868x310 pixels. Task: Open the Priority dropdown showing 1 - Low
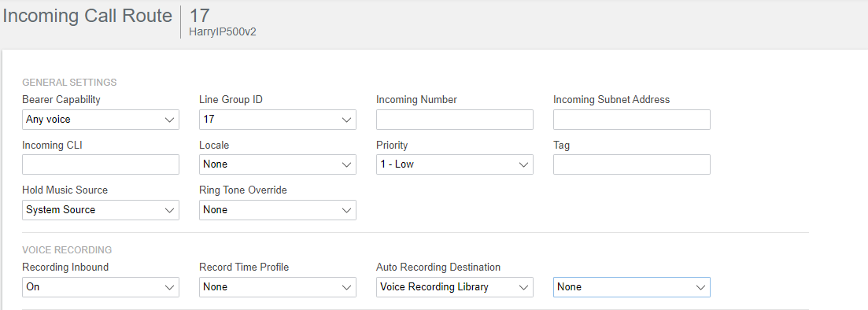455,164
